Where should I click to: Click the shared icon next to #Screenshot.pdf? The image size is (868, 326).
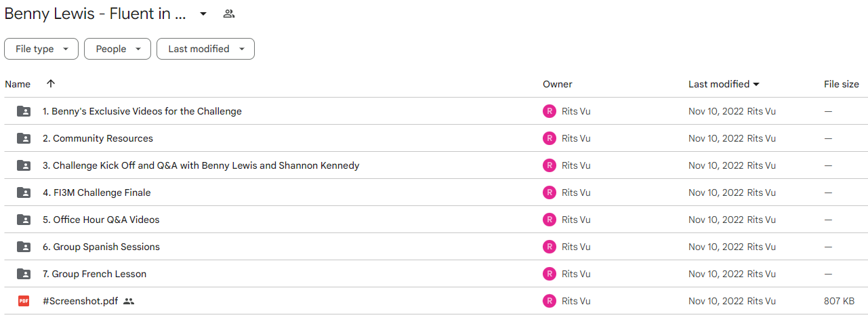[x=129, y=301]
